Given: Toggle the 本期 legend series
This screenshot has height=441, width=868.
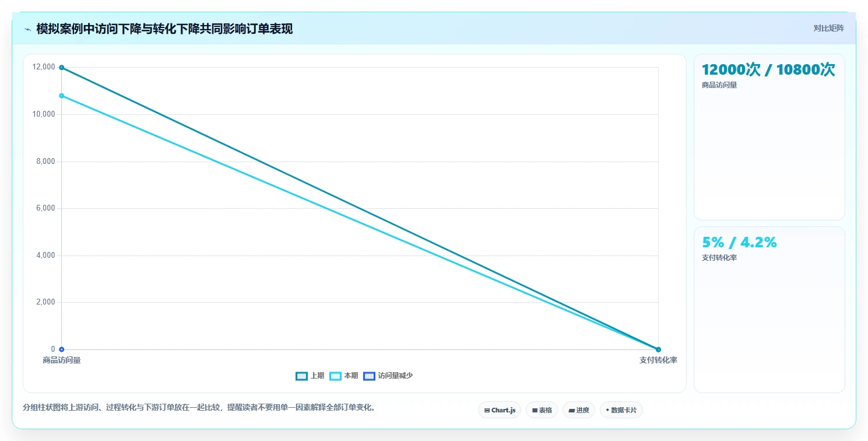Looking at the screenshot, I should 344,376.
